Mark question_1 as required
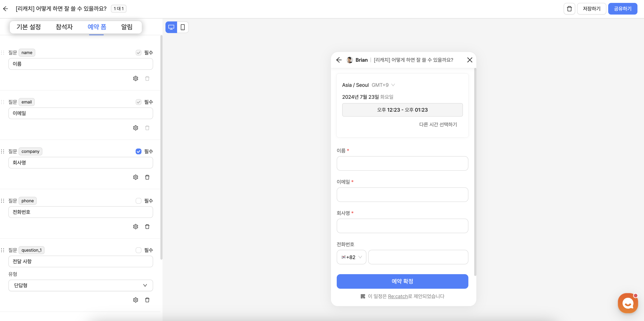This screenshot has height=321, width=644. 139,250
